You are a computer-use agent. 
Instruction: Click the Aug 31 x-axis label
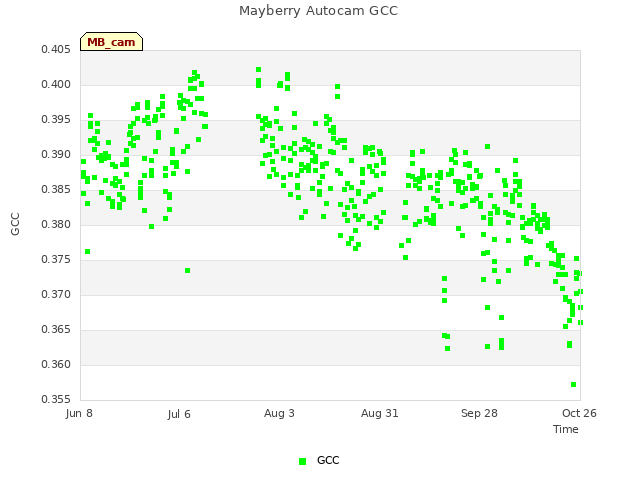[380, 413]
